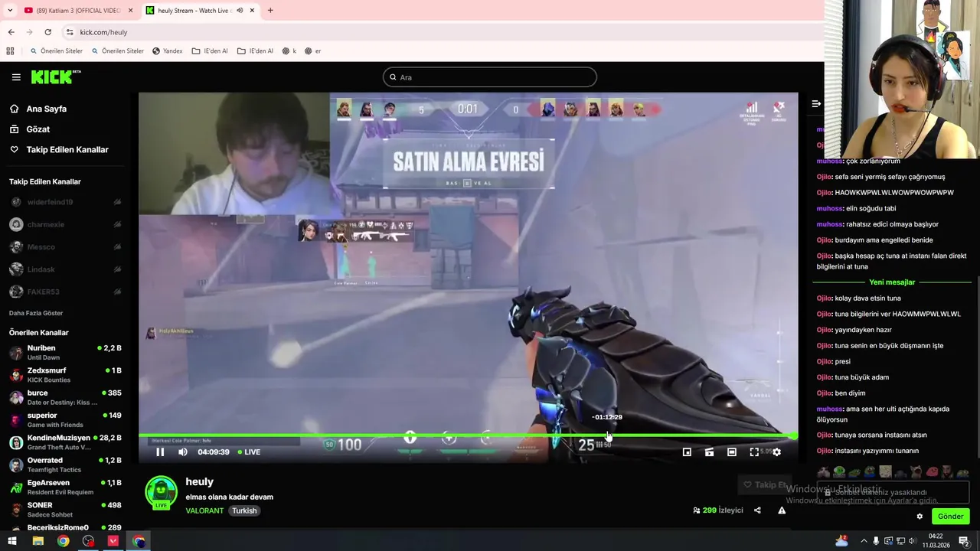Mute the heuly tab audio icon
Viewport: 980px width, 551px height.
pyautogui.click(x=240, y=11)
